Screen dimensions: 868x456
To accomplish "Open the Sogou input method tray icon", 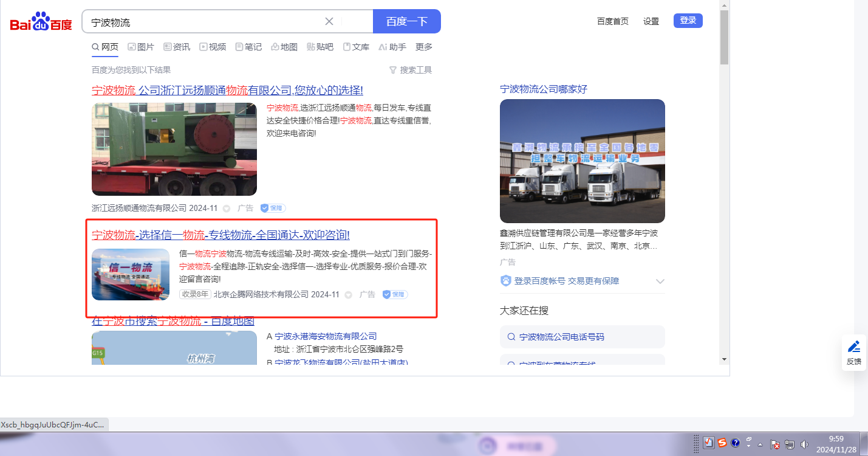I will tap(722, 443).
